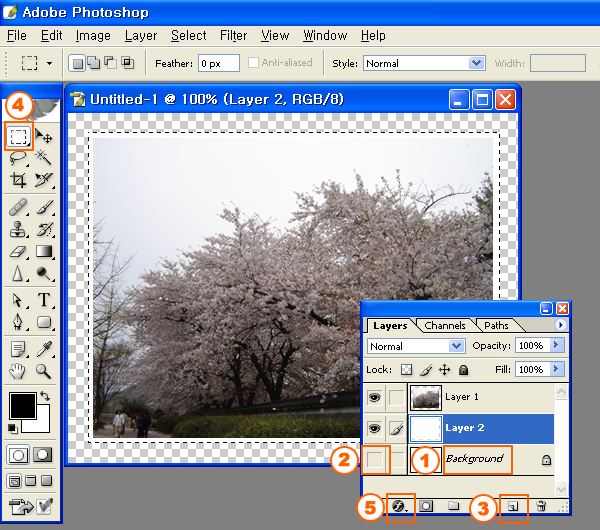Choose Subtract from selection mode
Screen dimensions: 600x530
110,62
